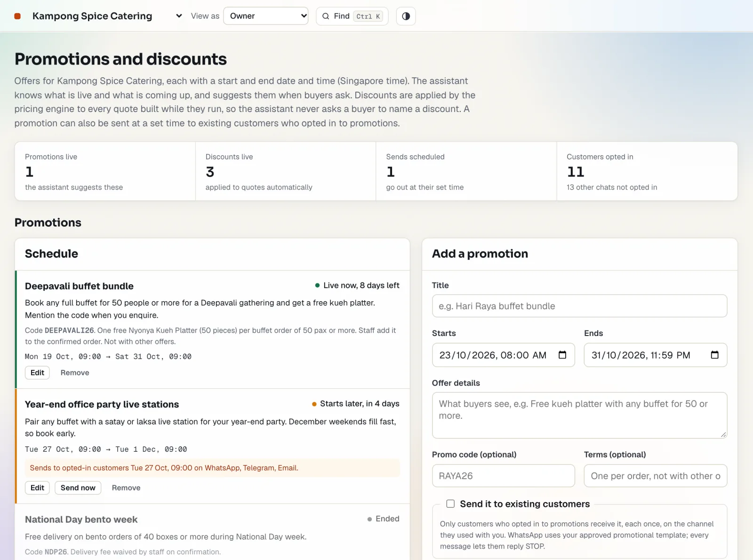Click the Promotions live stat card

point(105,171)
